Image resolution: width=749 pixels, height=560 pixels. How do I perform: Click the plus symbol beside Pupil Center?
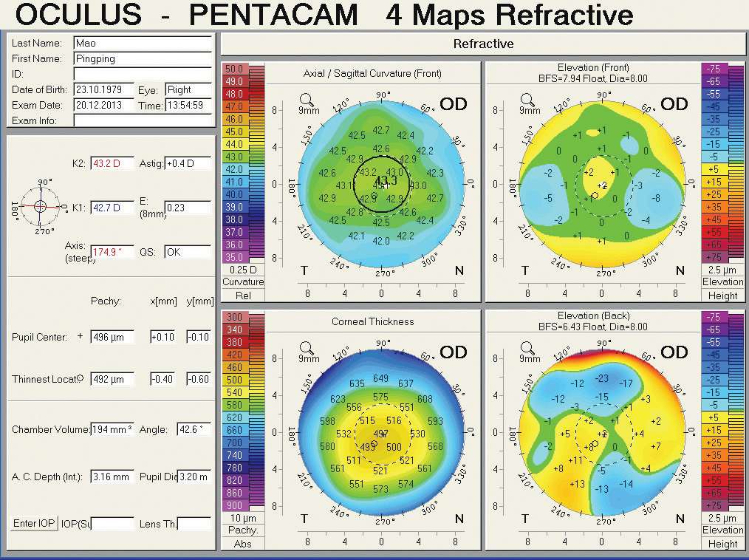(80, 337)
